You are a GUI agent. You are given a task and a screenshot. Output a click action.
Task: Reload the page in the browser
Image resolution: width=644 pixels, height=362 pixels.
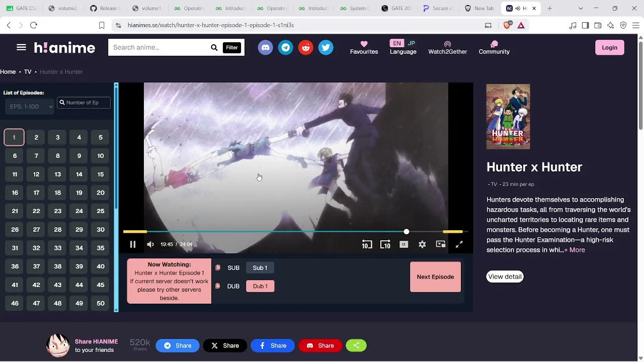click(x=34, y=25)
